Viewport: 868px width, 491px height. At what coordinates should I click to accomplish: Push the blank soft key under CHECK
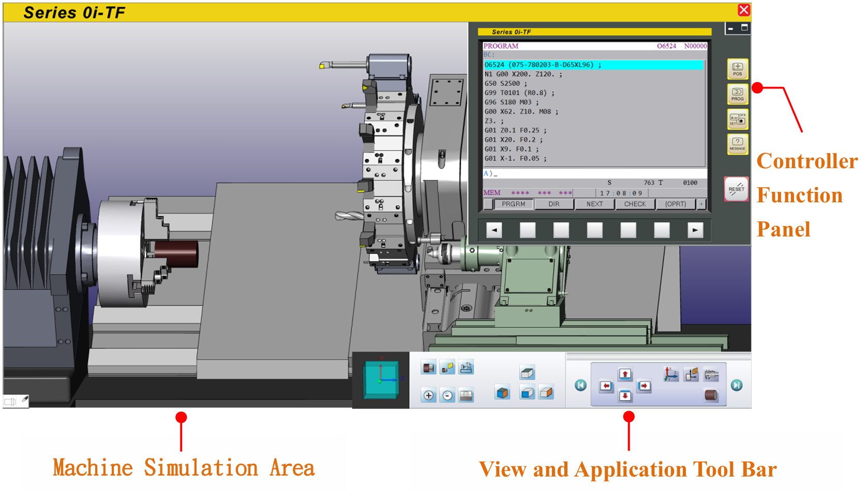pyautogui.click(x=628, y=230)
